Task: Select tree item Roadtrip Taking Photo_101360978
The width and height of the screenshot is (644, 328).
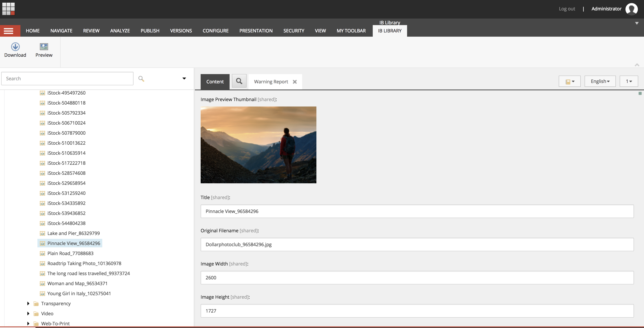Action: (x=84, y=264)
